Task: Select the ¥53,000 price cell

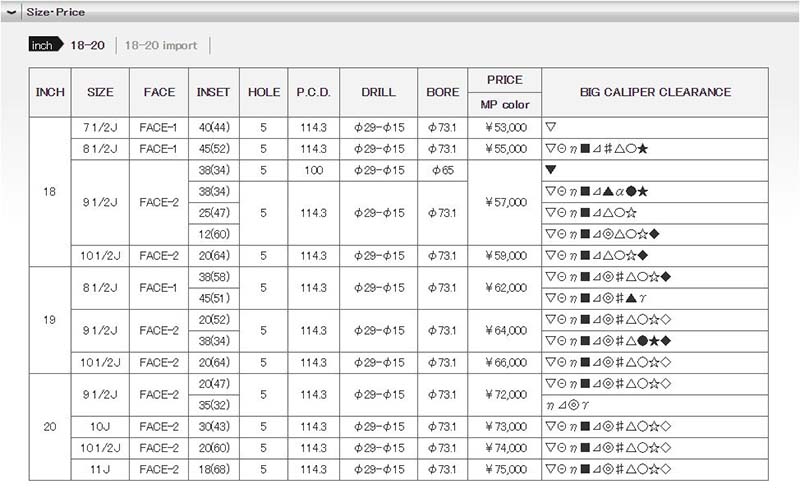Action: (505, 128)
